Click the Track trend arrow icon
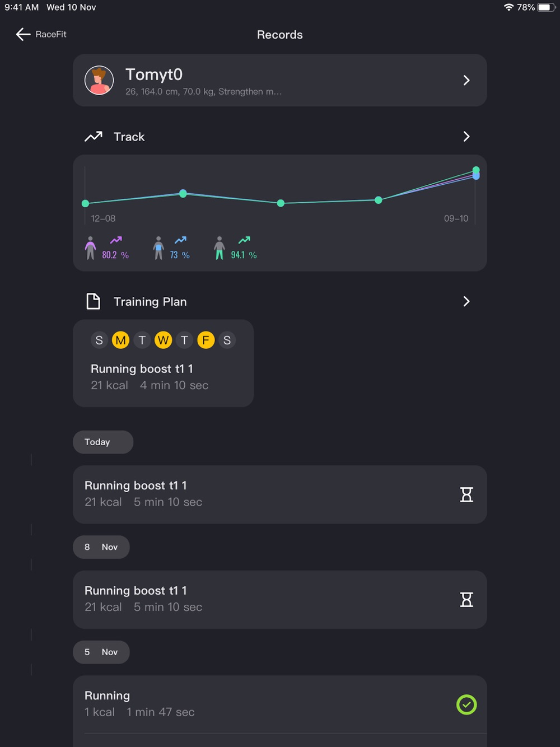Viewport: 560px width, 747px height. click(94, 137)
